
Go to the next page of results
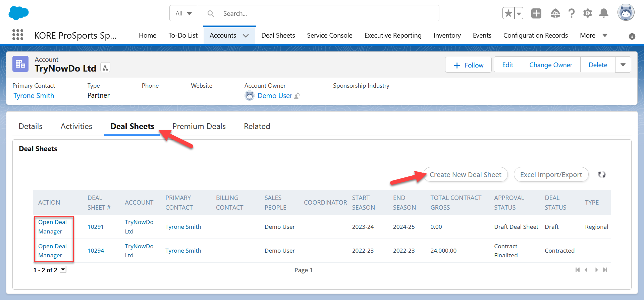click(x=596, y=270)
